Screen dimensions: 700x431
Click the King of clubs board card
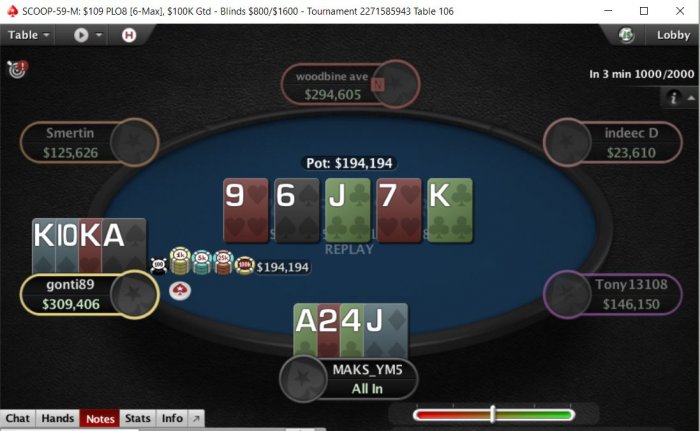pyautogui.click(x=450, y=210)
